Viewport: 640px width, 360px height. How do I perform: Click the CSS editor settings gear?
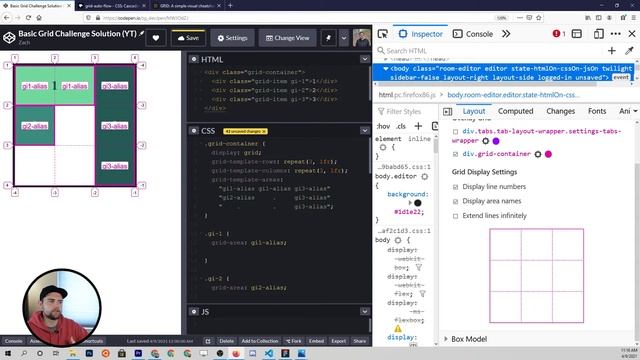click(x=193, y=131)
